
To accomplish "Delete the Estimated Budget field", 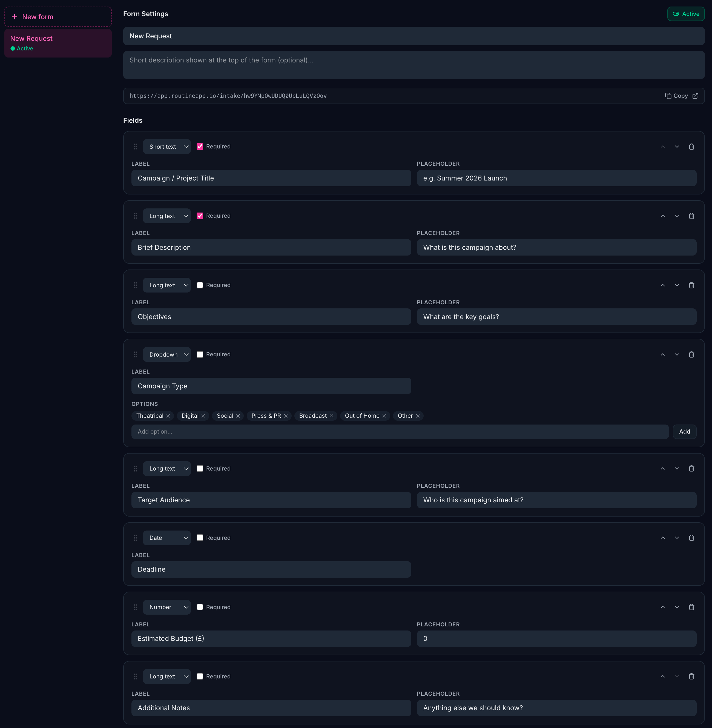I will click(x=691, y=607).
